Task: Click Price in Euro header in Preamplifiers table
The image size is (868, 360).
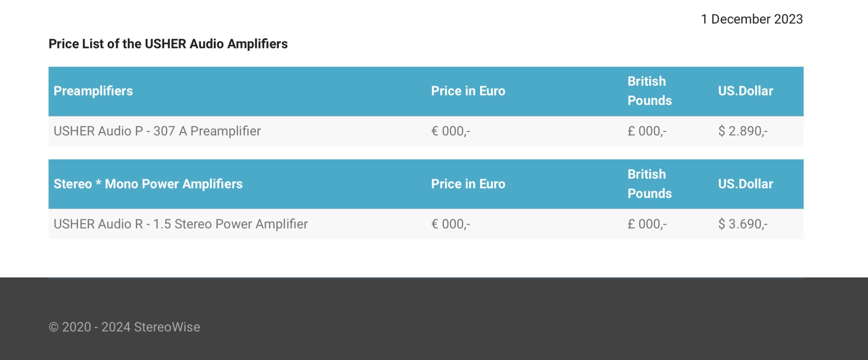Action: coord(468,91)
